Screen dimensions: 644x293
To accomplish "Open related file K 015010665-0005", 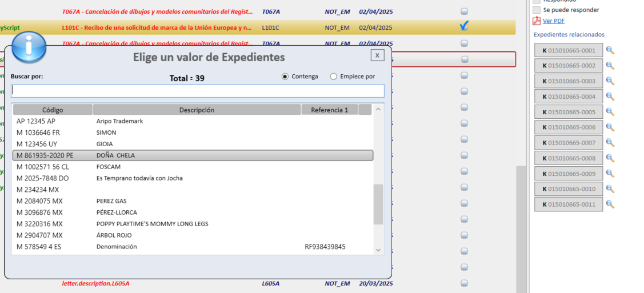I will click(x=569, y=111).
